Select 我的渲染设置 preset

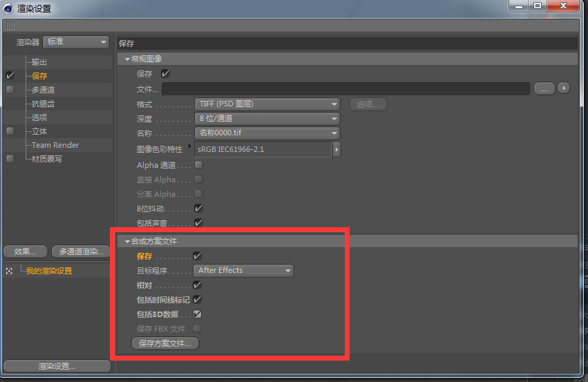[49, 271]
